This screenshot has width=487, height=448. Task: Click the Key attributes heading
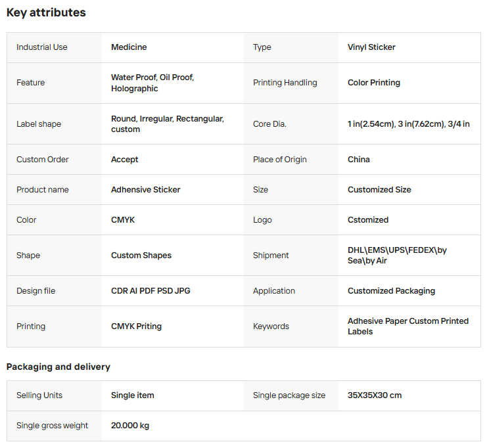[46, 12]
